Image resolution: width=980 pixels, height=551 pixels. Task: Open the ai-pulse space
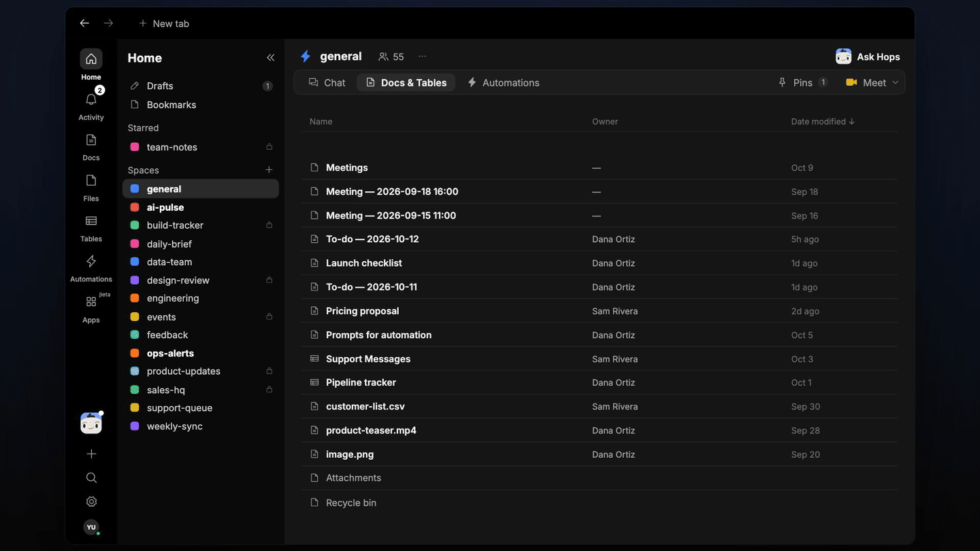(x=201, y=207)
